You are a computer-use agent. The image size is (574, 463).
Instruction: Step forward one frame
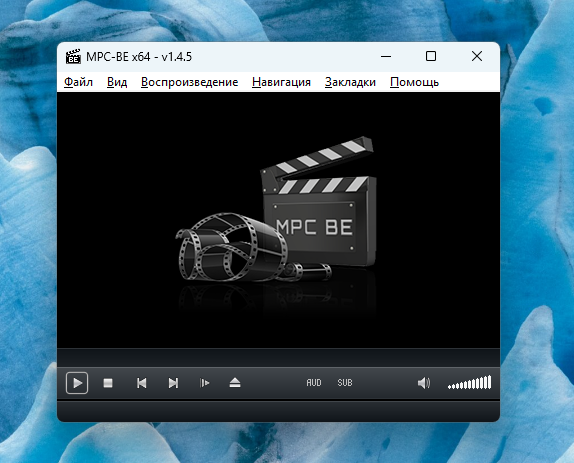(205, 383)
